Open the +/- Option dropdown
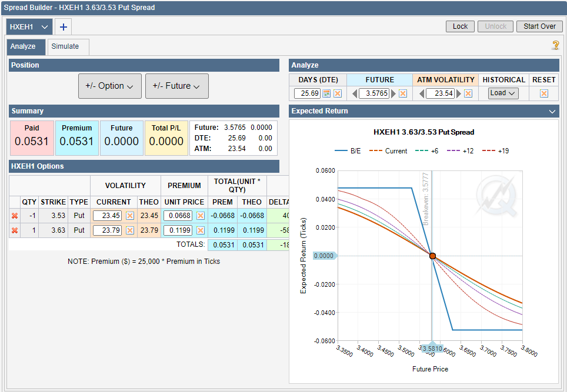Viewport: 567px width, 392px height. [x=109, y=86]
